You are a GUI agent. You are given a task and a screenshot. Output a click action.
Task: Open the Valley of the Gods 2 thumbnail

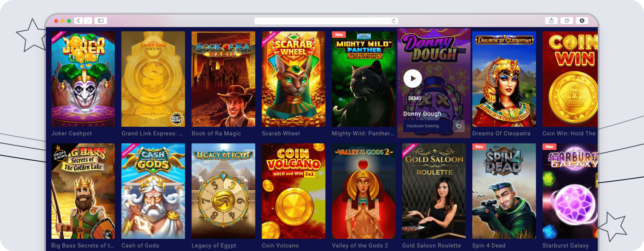[364, 191]
